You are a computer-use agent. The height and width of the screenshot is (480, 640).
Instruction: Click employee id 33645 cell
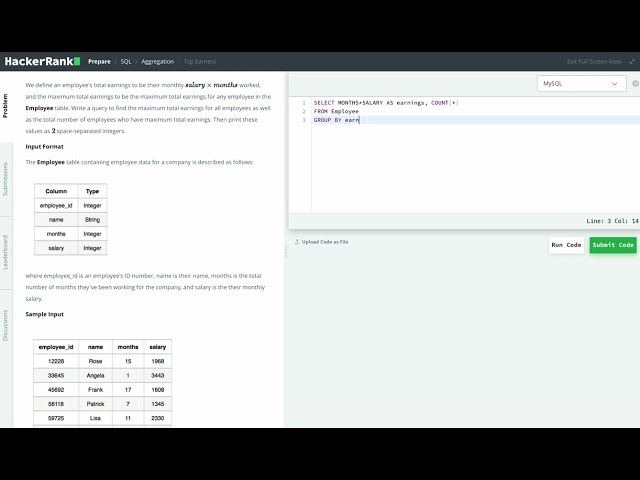point(56,376)
